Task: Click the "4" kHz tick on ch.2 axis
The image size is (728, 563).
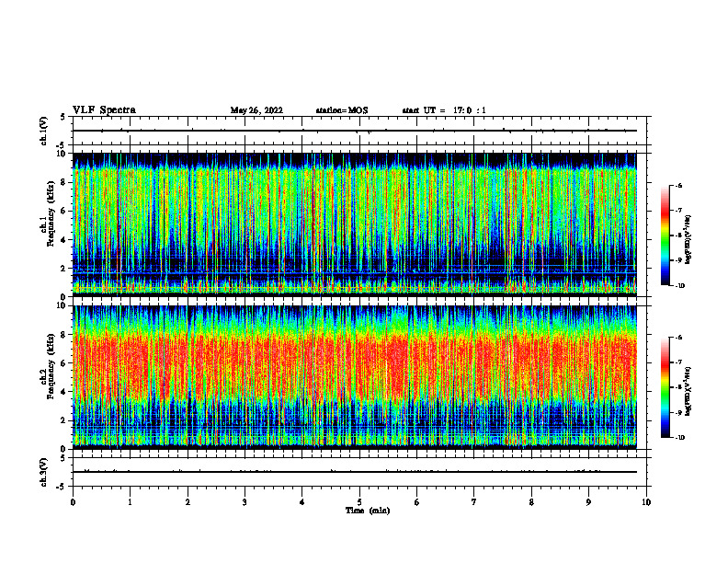Action: [63, 392]
